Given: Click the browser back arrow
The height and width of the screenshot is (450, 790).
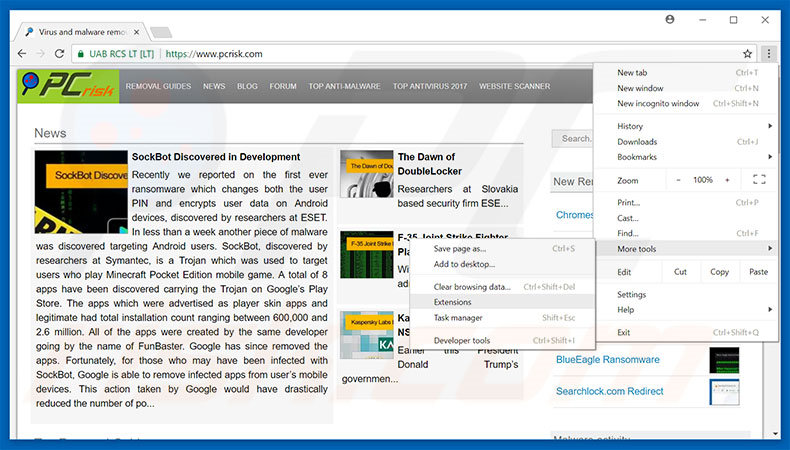Looking at the screenshot, I should point(22,53).
